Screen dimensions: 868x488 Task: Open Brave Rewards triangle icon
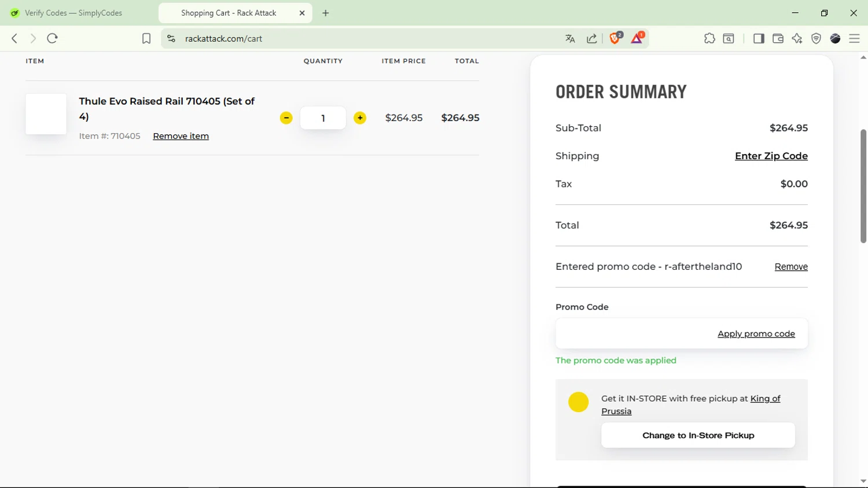637,38
